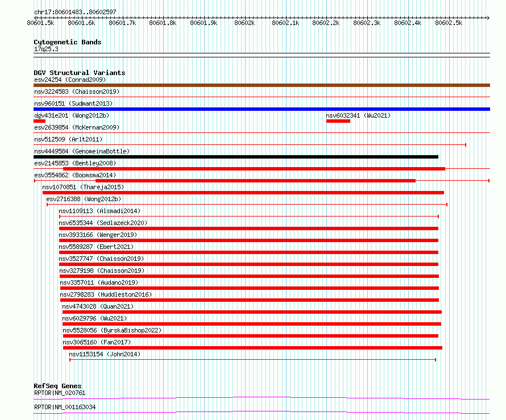The height and width of the screenshot is (420, 506).
Task: Select the red nsv5589287 variant bar
Action: click(248, 252)
